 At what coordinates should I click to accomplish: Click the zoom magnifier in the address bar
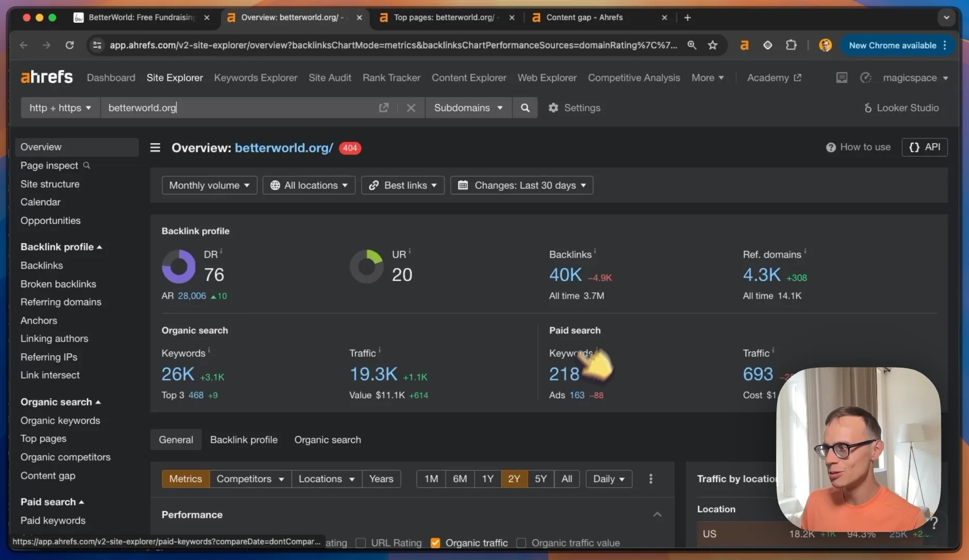[691, 45]
